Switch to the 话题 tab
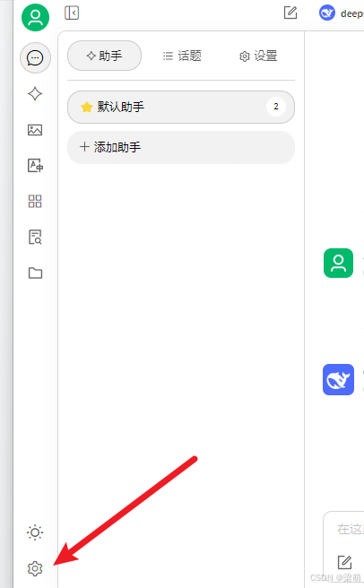Viewport: 364px width, 588px height. [182, 56]
